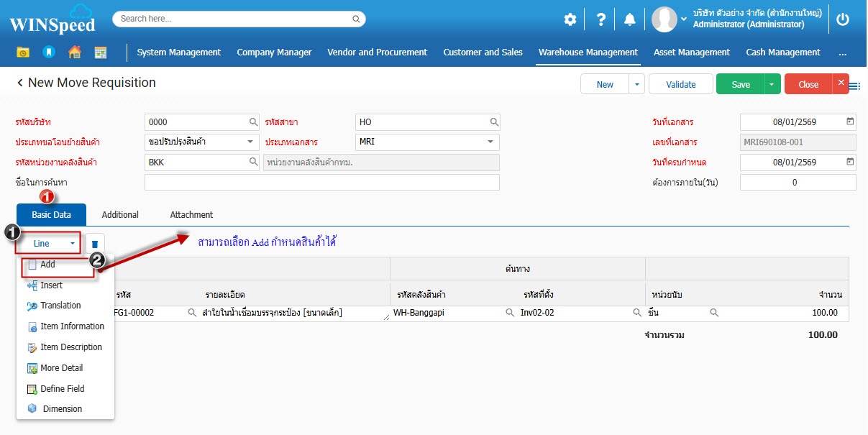The image size is (868, 435).
Task: Open the notifications bell
Action: click(630, 19)
